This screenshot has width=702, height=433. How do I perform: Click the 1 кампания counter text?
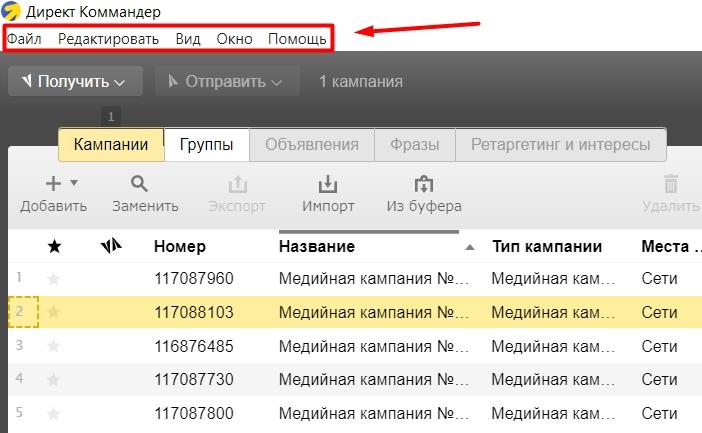(x=361, y=81)
